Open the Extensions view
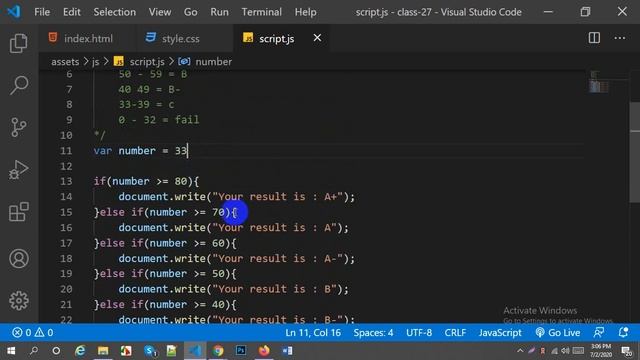 [18, 211]
